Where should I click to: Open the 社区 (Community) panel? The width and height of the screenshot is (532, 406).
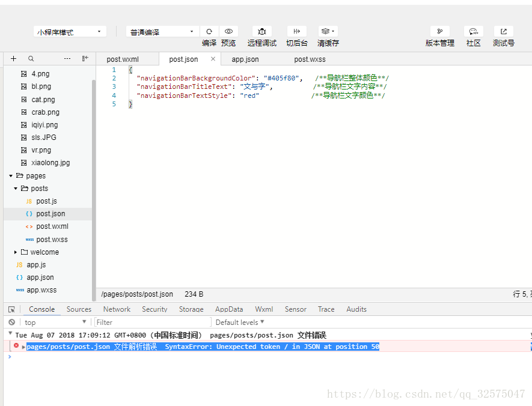473,31
